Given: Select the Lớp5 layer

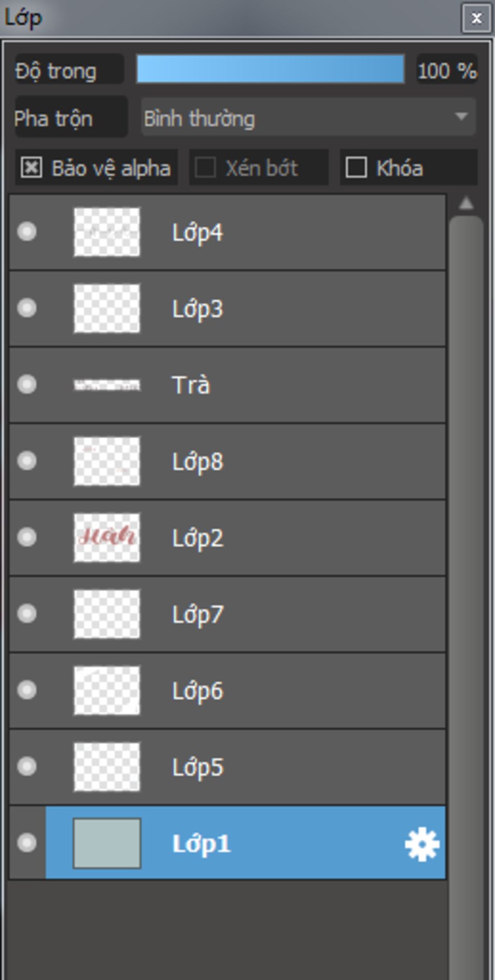Looking at the screenshot, I should pos(227,767).
